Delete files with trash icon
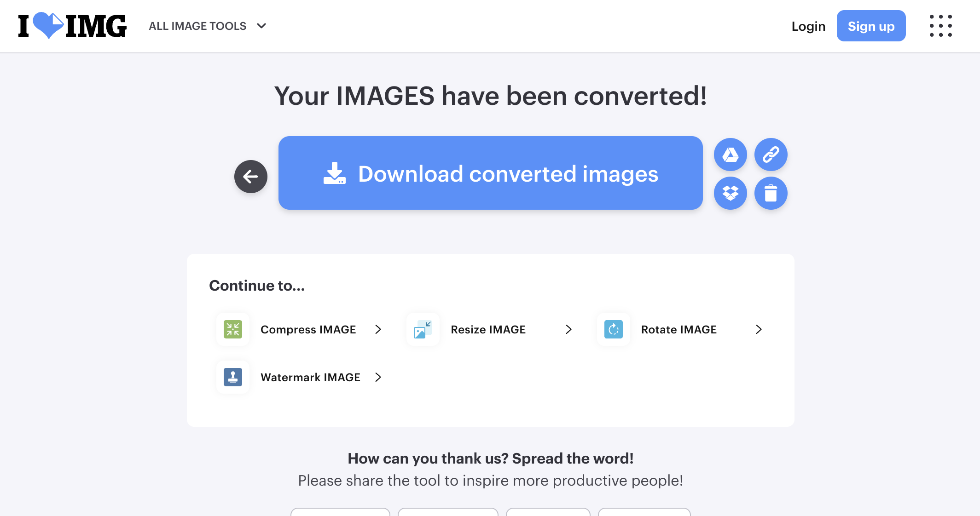The image size is (980, 516). pos(771,193)
